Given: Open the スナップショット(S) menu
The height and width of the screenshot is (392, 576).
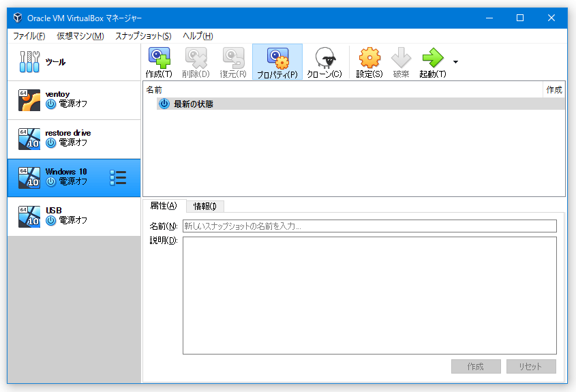Looking at the screenshot, I should (143, 36).
